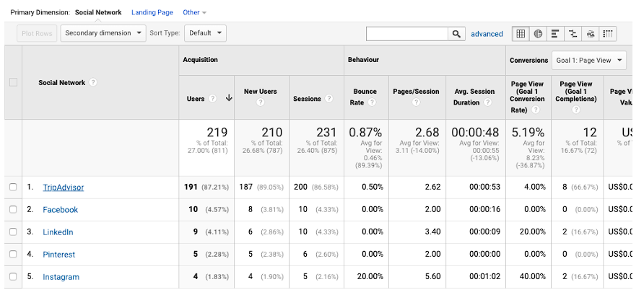Open the advanced filter link
The width and height of the screenshot is (644, 295).
487,34
